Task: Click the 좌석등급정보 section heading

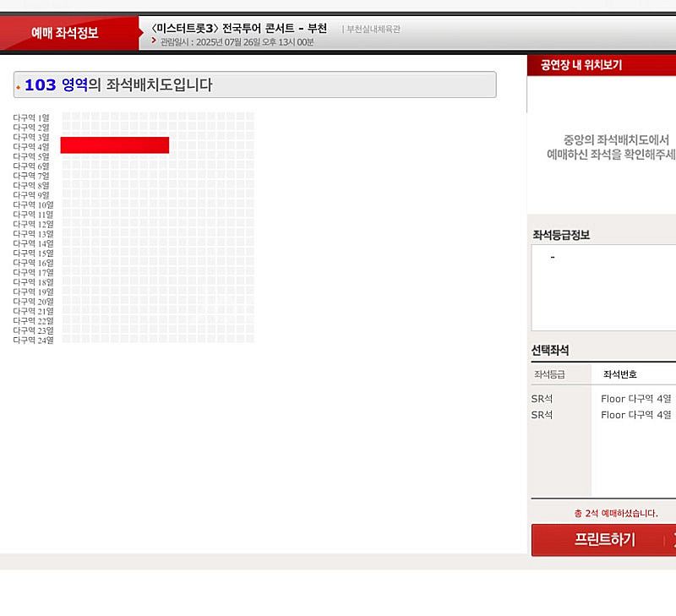Action: point(561,235)
